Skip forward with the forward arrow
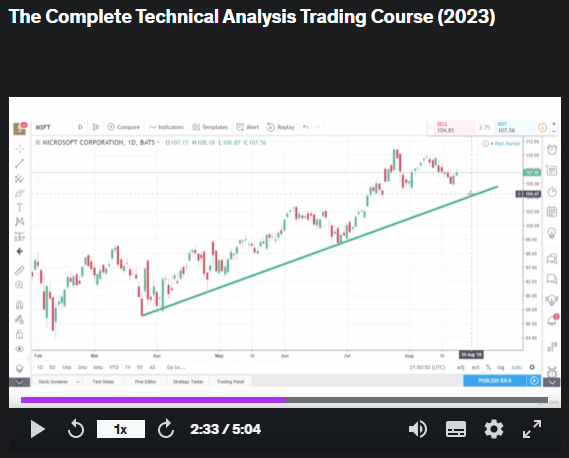 point(166,429)
